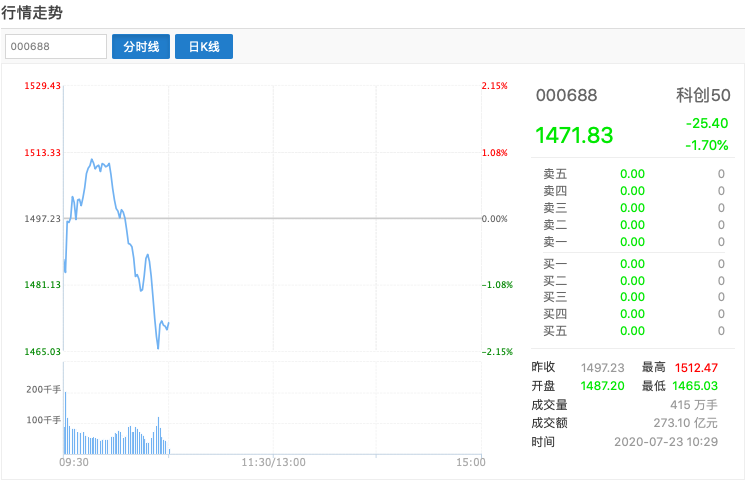The width and height of the screenshot is (745, 497).
Task: Click the 最低 value 1465.03
Action: 697,386
